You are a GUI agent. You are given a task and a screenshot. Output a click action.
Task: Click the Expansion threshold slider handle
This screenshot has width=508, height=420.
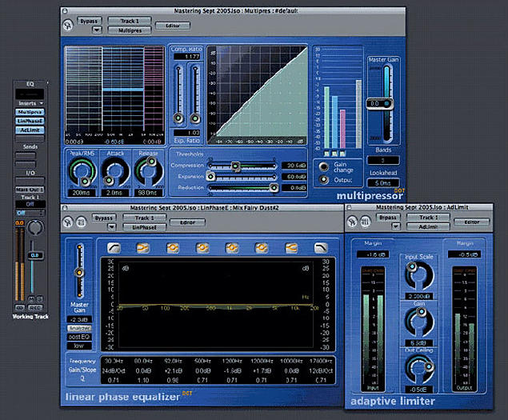[211, 177]
